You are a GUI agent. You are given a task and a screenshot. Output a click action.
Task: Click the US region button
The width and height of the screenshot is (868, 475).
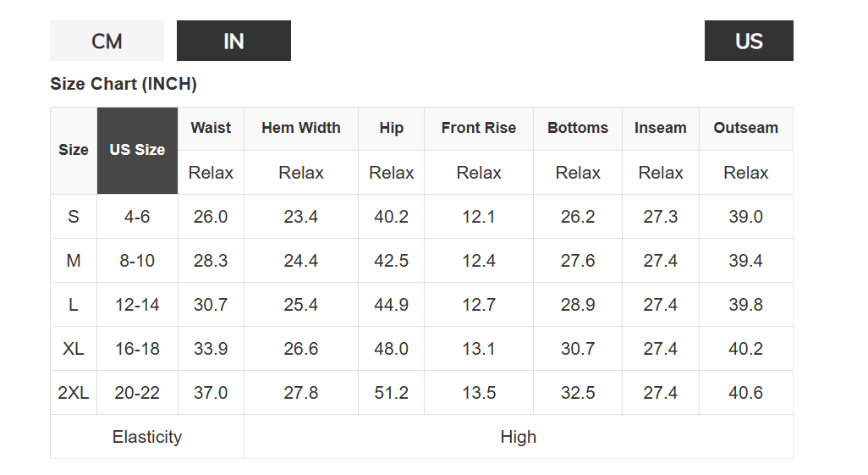pos(749,41)
